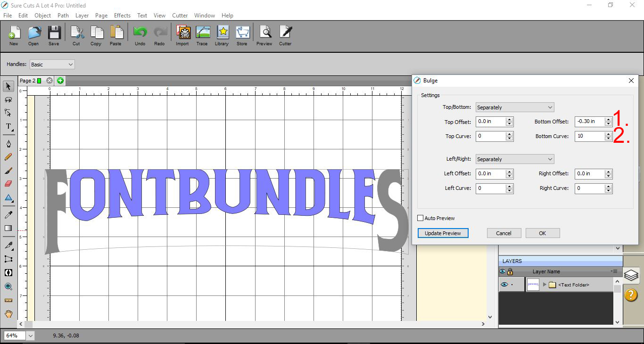The width and height of the screenshot is (644, 344).
Task: Click the Cutter toolbar icon
Action: point(285,33)
